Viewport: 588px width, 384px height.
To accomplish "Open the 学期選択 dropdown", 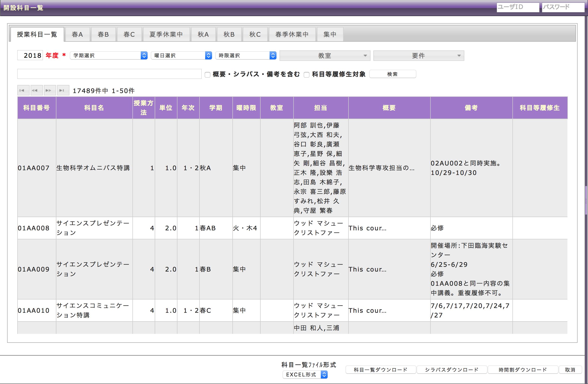I will pyautogui.click(x=109, y=55).
